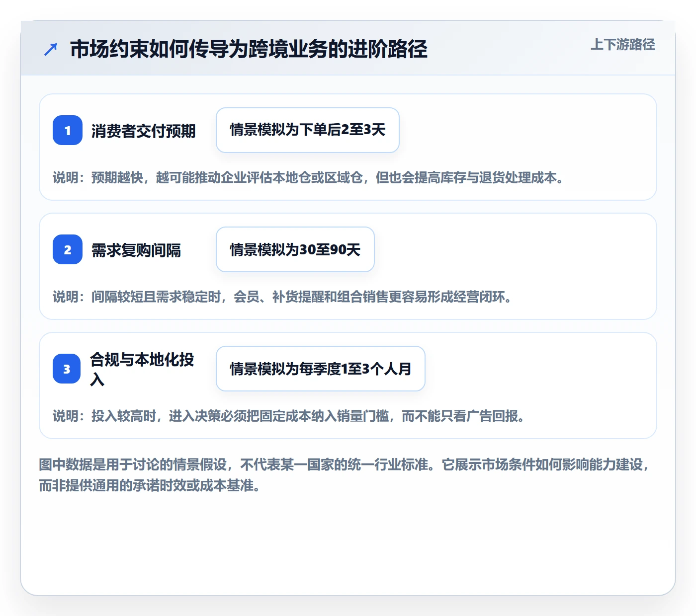Image resolution: width=696 pixels, height=616 pixels.
Task: Click the number 2 step badge
Action: pos(68,249)
